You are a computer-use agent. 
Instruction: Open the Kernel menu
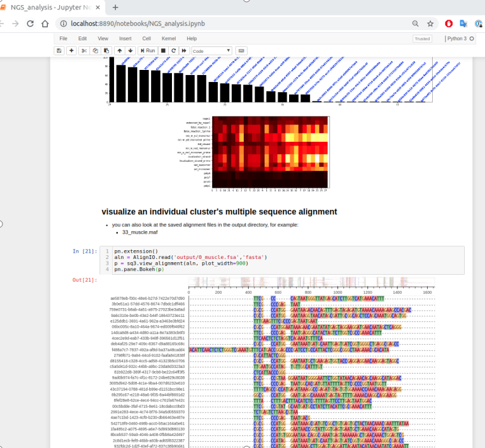point(168,38)
